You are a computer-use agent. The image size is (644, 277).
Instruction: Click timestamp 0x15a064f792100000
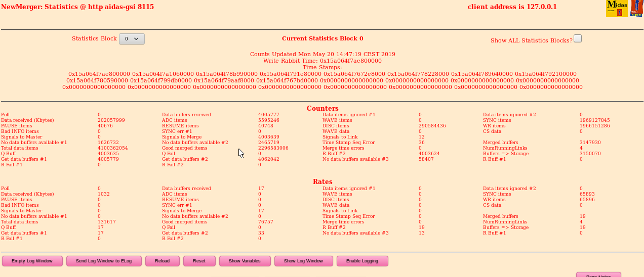tap(546, 74)
